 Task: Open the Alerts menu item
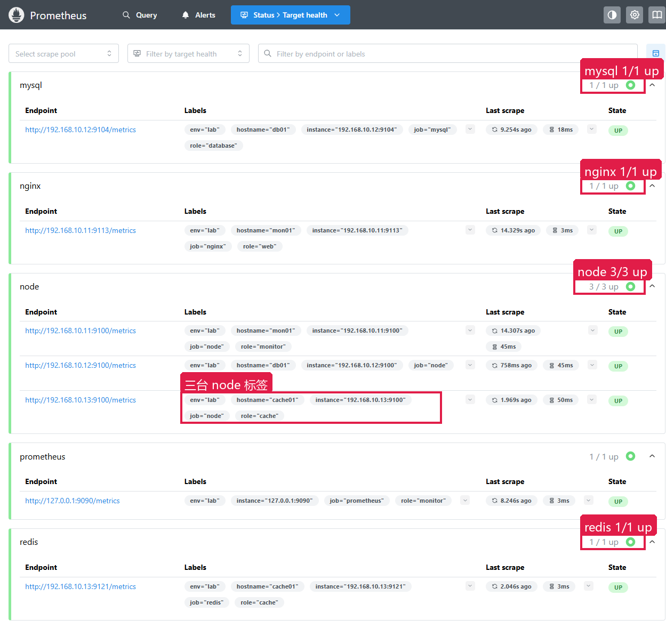[198, 15]
